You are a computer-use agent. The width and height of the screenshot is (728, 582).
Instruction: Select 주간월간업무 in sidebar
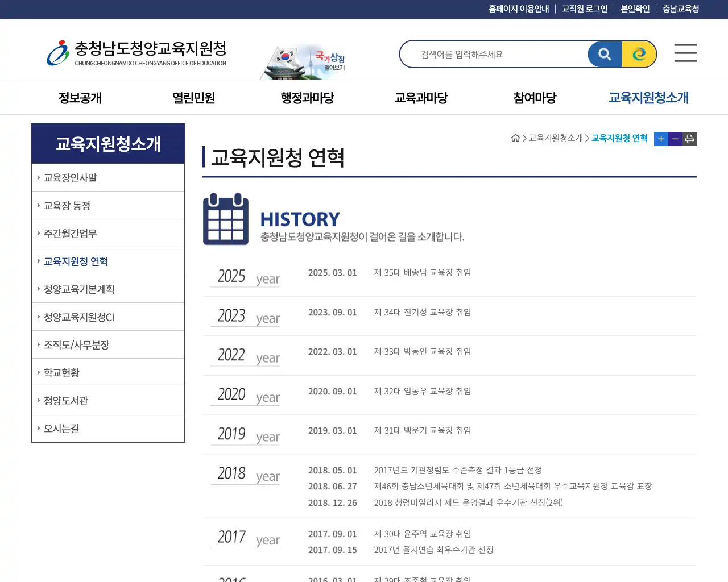point(108,234)
